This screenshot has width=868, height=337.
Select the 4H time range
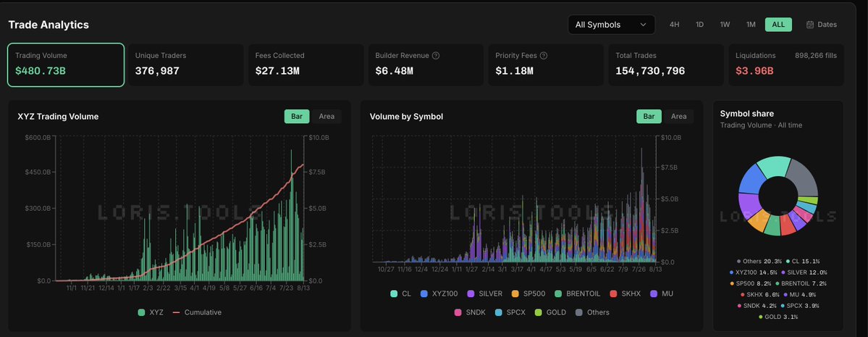click(x=674, y=25)
